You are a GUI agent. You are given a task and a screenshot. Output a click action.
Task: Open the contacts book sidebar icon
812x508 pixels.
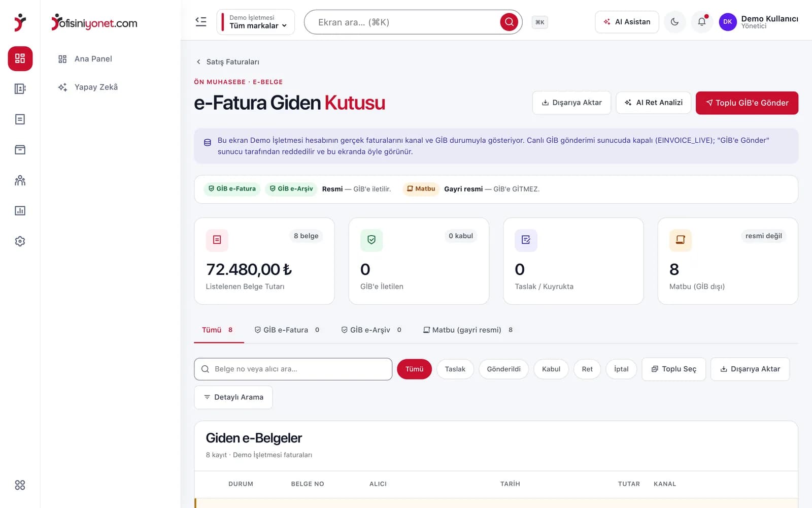coord(20,89)
